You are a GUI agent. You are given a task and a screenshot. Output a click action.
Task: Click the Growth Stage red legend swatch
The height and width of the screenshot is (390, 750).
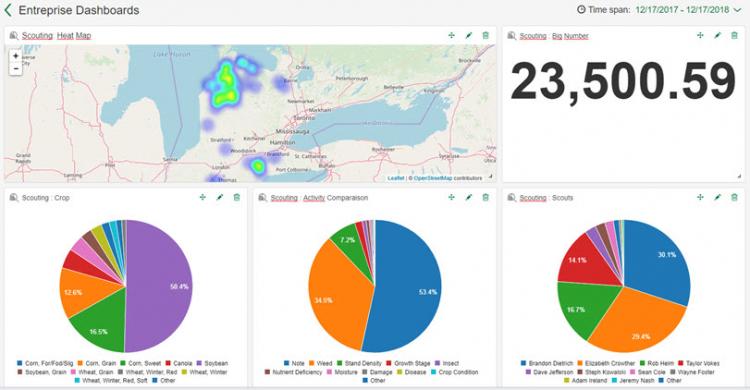(388, 364)
